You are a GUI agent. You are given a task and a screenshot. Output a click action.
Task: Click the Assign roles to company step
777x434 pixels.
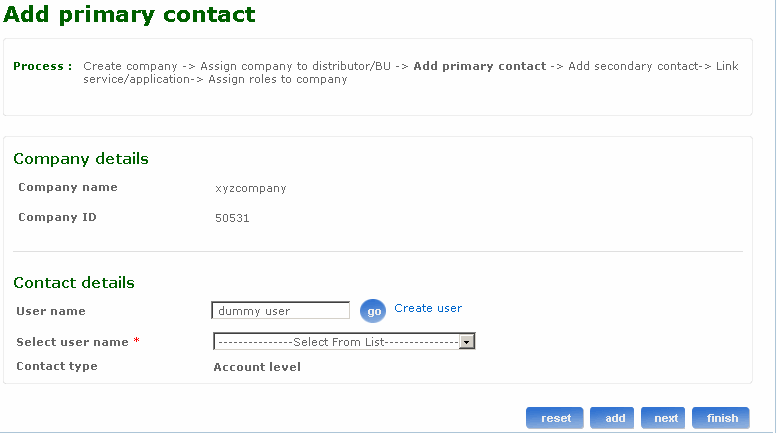pyautogui.click(x=277, y=79)
